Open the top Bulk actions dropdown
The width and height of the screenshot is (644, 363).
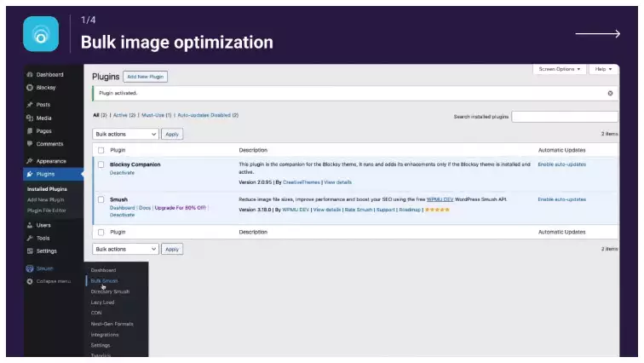coord(125,135)
